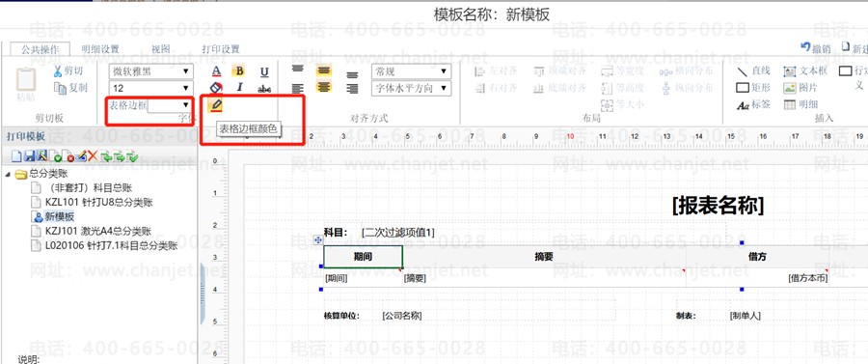Pick the font color (red A)
Image resolution: width=868 pixels, height=364 pixels.
216,71
